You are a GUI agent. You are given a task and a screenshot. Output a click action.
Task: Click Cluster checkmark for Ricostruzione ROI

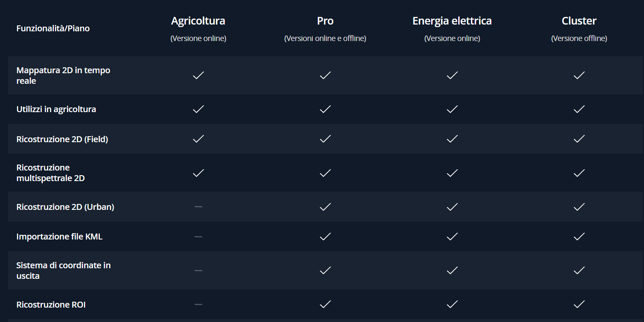[x=579, y=304]
